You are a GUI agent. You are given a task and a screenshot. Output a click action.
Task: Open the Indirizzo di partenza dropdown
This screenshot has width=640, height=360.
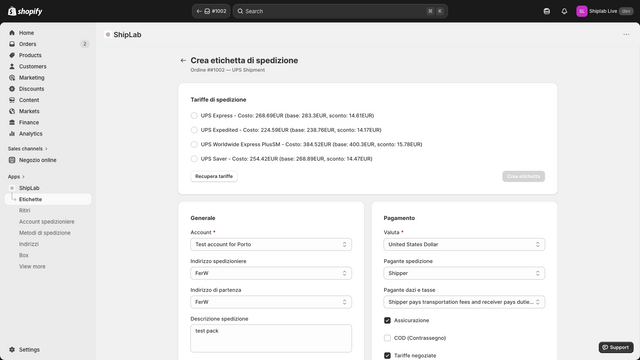click(271, 302)
